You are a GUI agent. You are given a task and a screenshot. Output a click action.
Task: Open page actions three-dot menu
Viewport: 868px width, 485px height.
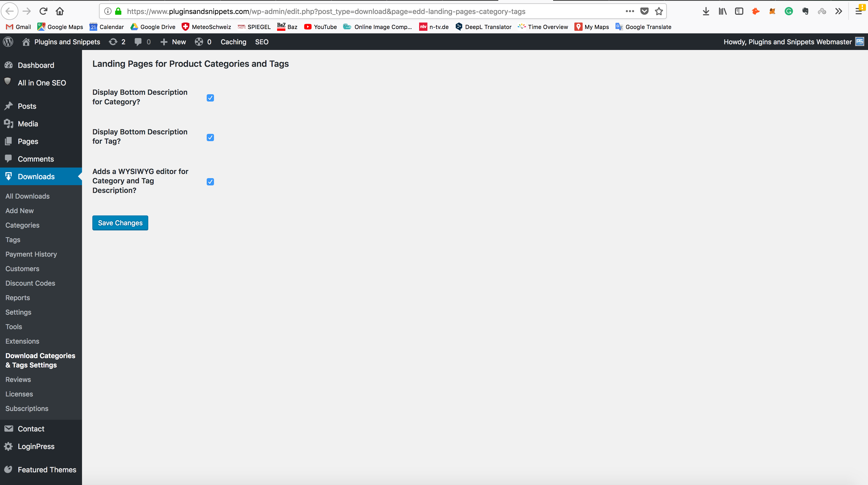point(629,11)
